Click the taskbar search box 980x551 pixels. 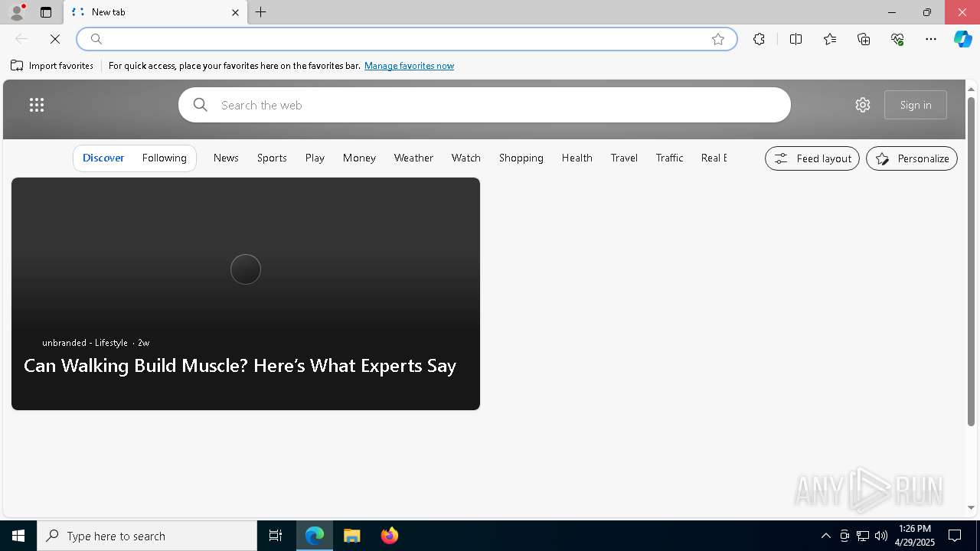click(x=147, y=536)
